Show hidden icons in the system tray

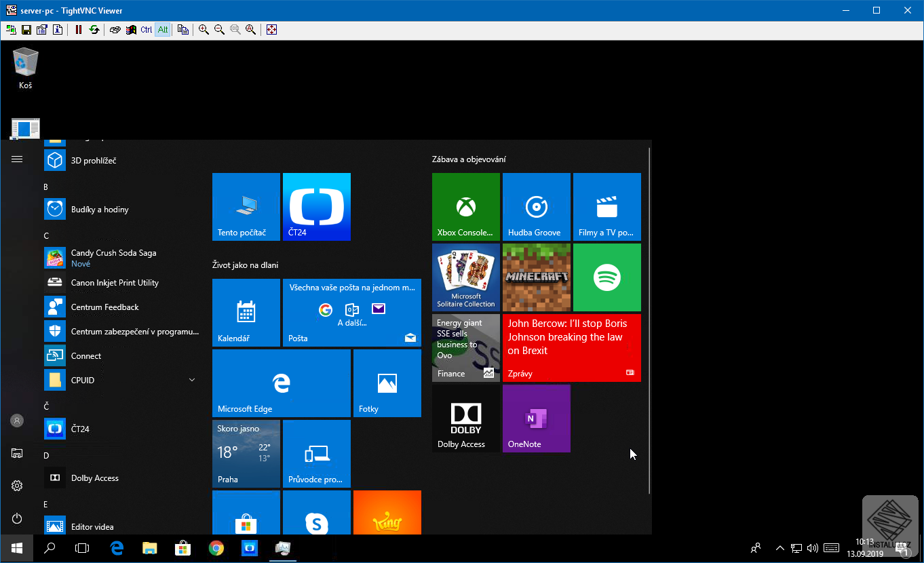(779, 548)
